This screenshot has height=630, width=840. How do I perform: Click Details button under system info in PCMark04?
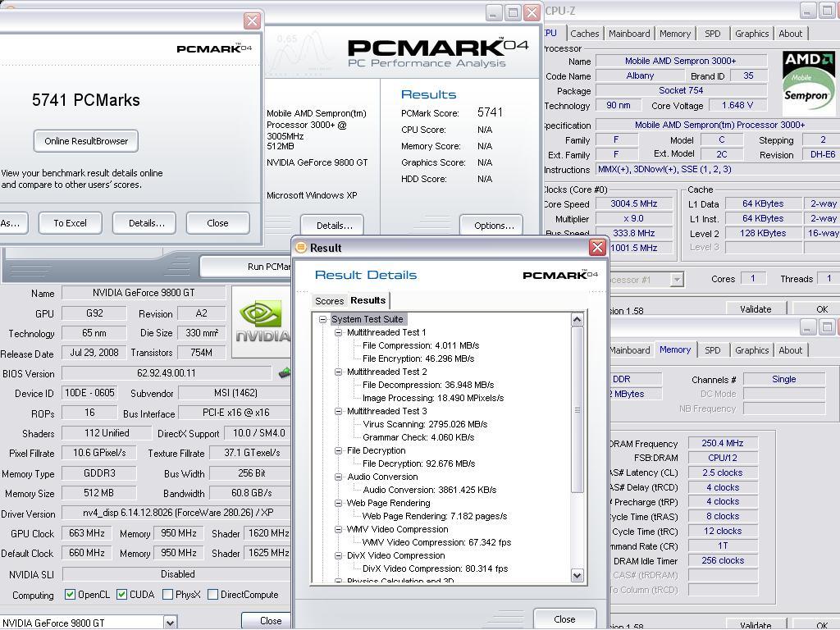coord(332,225)
